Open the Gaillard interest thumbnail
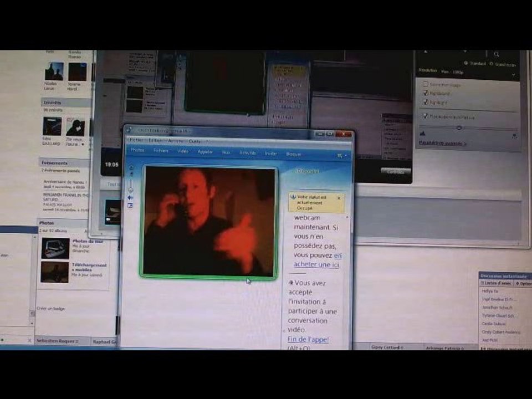This screenshot has width=532, height=399. tap(52, 126)
